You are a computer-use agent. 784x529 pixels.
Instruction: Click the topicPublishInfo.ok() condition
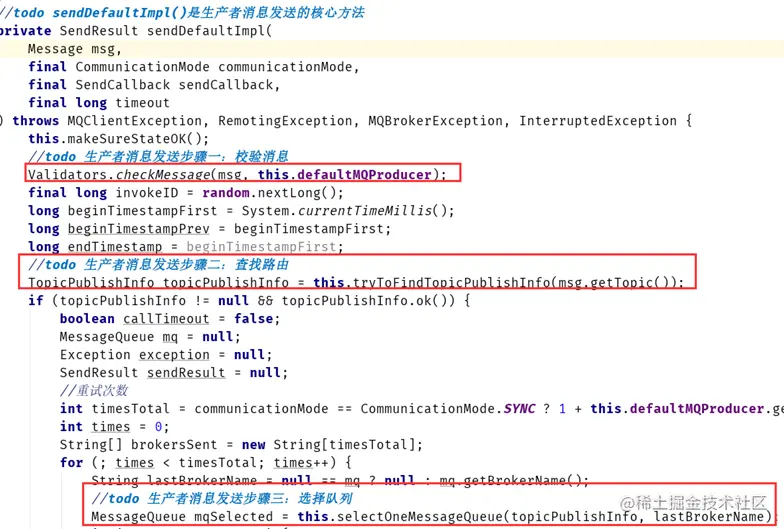point(368,300)
